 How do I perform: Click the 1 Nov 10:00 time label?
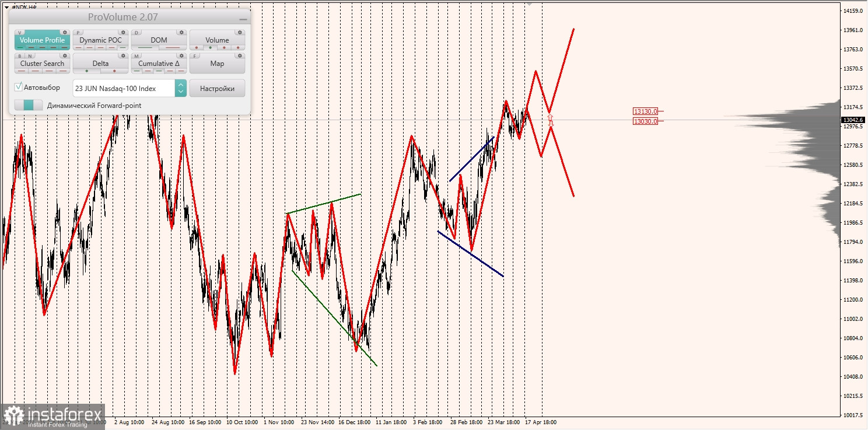[x=279, y=421]
